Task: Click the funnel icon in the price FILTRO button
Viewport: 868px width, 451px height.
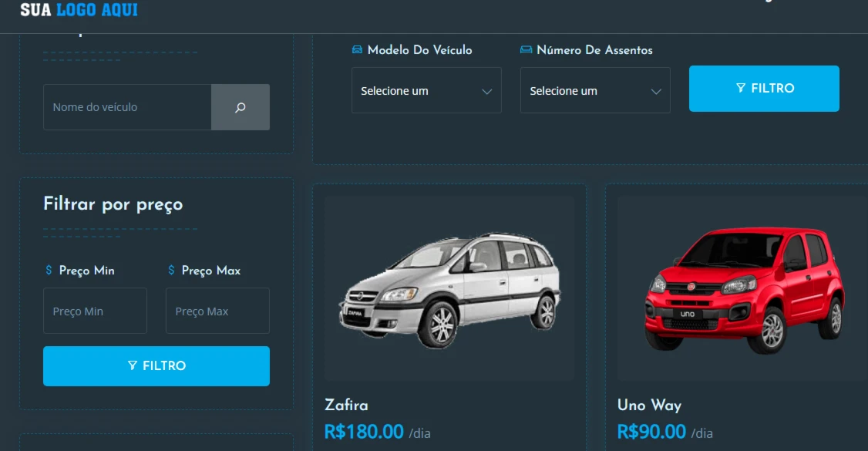Action: click(x=133, y=365)
